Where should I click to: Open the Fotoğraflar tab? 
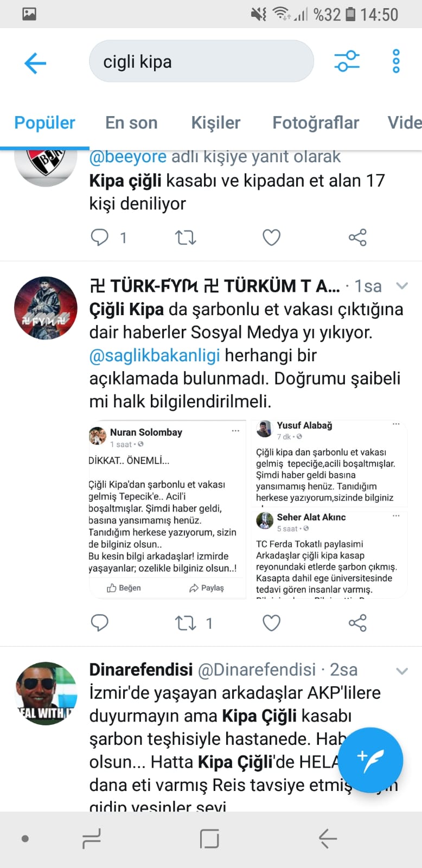[316, 123]
